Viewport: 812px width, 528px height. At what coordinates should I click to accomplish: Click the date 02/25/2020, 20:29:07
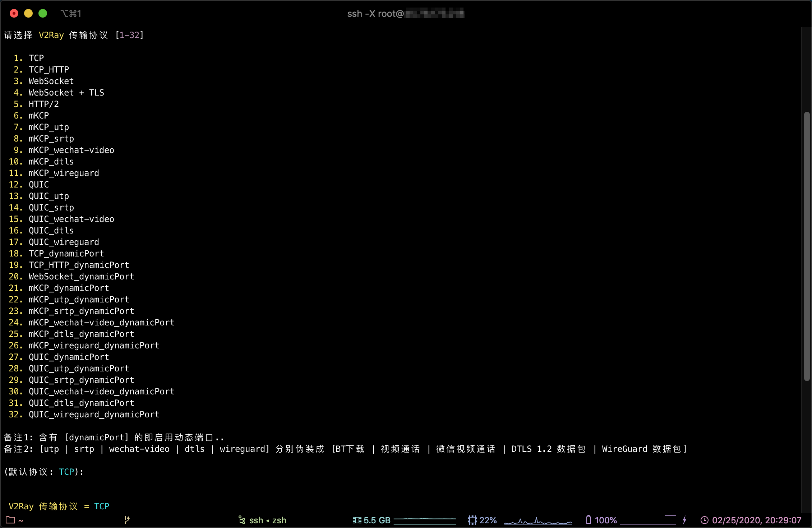757,520
